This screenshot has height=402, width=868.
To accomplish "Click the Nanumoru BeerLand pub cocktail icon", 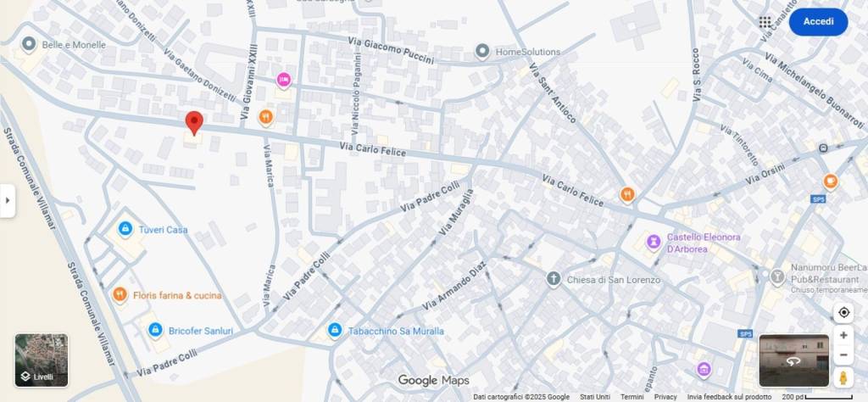I will 777,276.
